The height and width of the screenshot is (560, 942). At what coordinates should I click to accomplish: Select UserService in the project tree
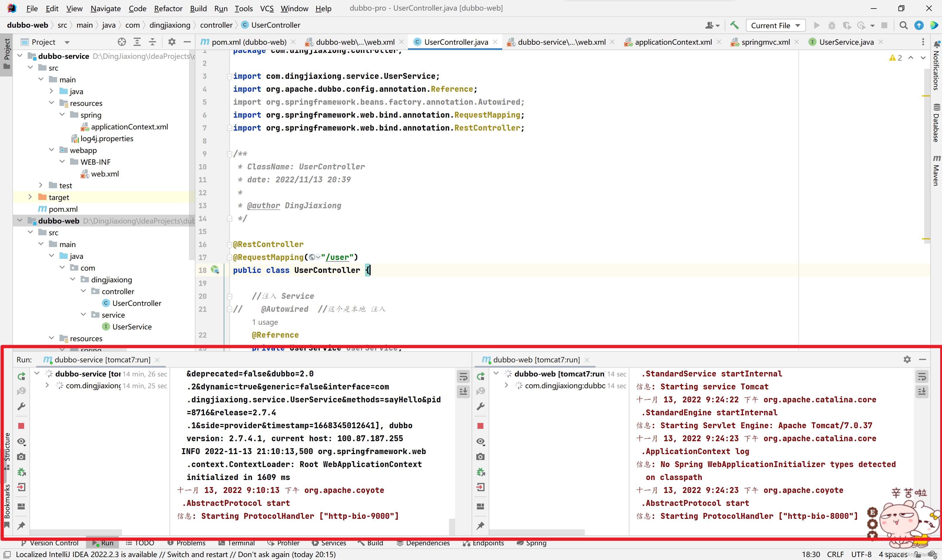(x=132, y=326)
